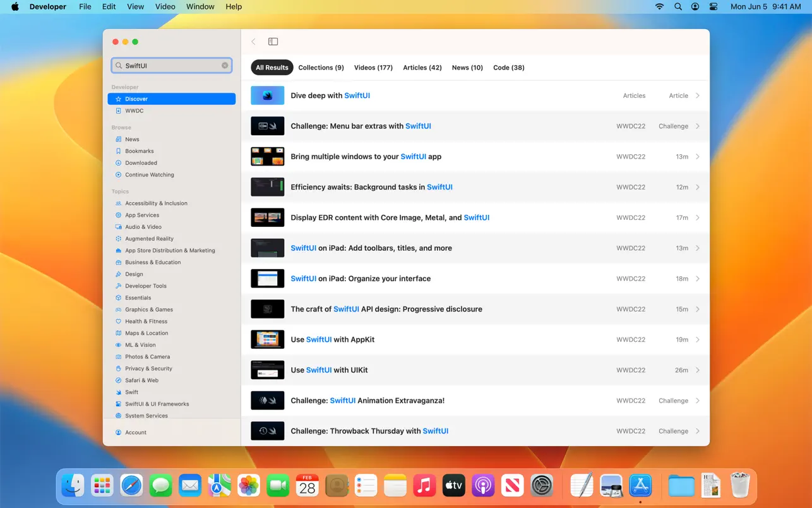Click the Maps & Location topic icon

point(118,333)
